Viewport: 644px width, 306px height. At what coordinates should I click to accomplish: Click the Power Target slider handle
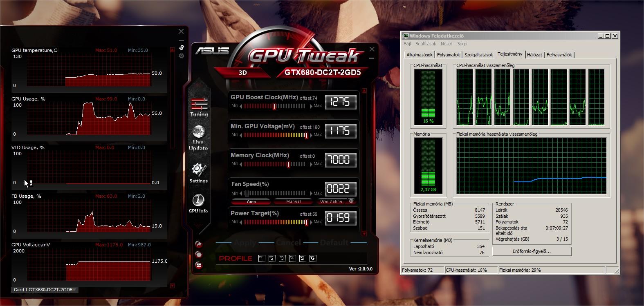pyautogui.click(x=306, y=222)
